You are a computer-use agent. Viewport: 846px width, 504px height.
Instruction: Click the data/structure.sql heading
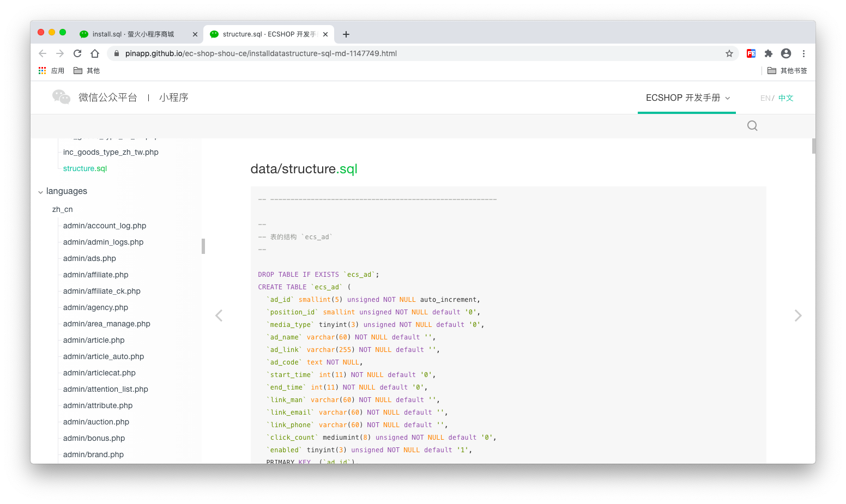coord(304,169)
